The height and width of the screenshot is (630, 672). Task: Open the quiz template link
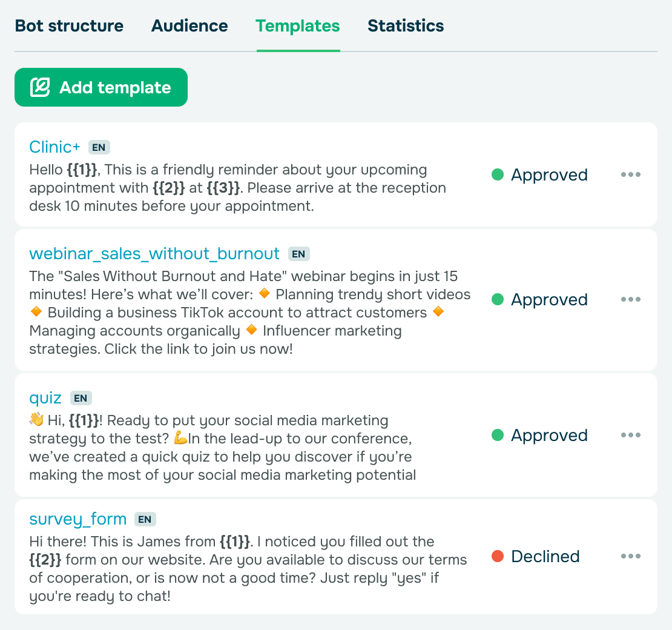[x=45, y=399]
